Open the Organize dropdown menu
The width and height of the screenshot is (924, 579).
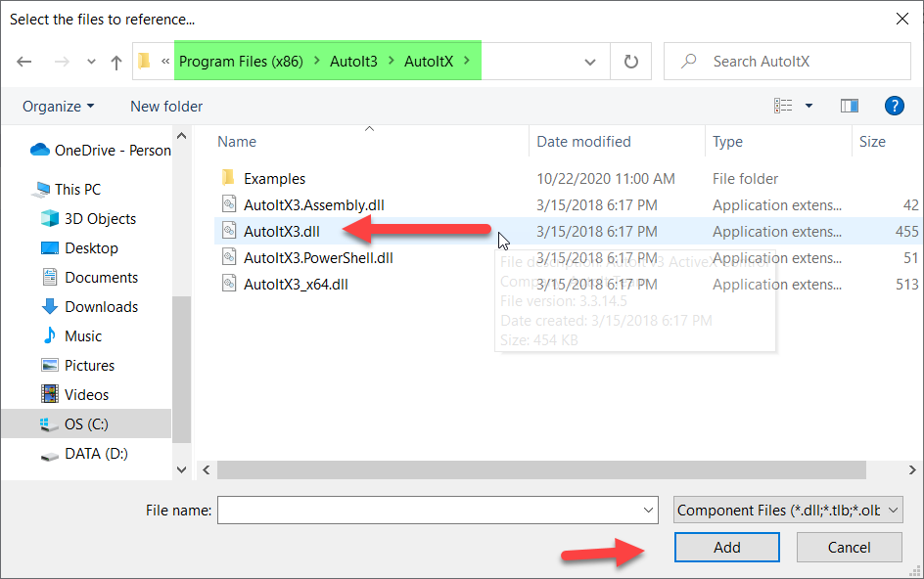59,106
